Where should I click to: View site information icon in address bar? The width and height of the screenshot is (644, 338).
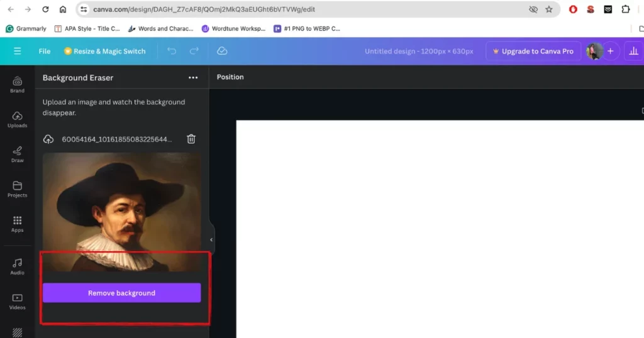click(x=84, y=9)
